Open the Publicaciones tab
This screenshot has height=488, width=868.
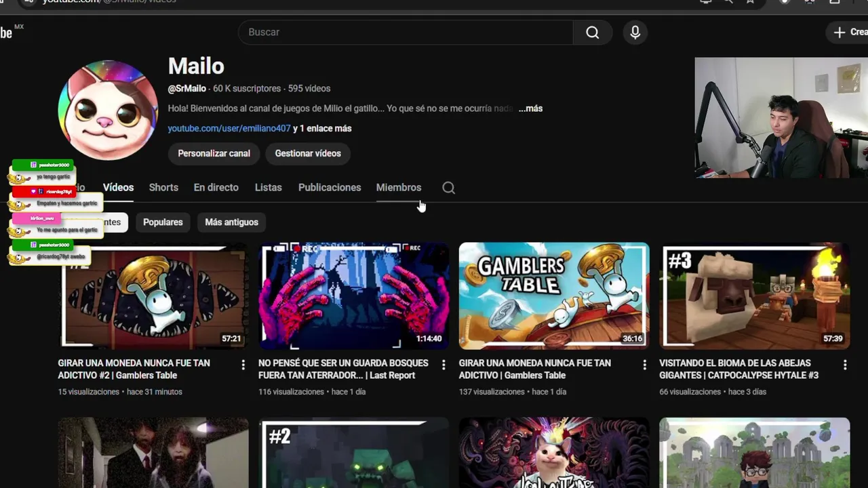(330, 188)
